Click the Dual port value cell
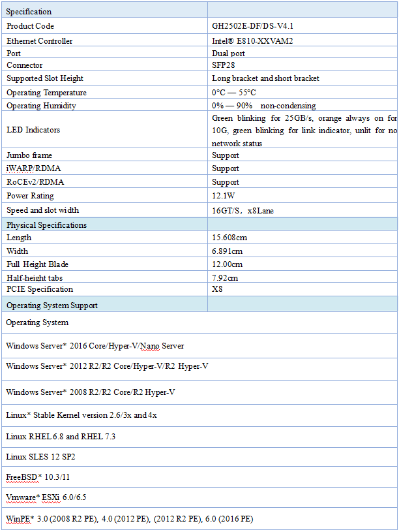399x532 pixels. point(228,54)
